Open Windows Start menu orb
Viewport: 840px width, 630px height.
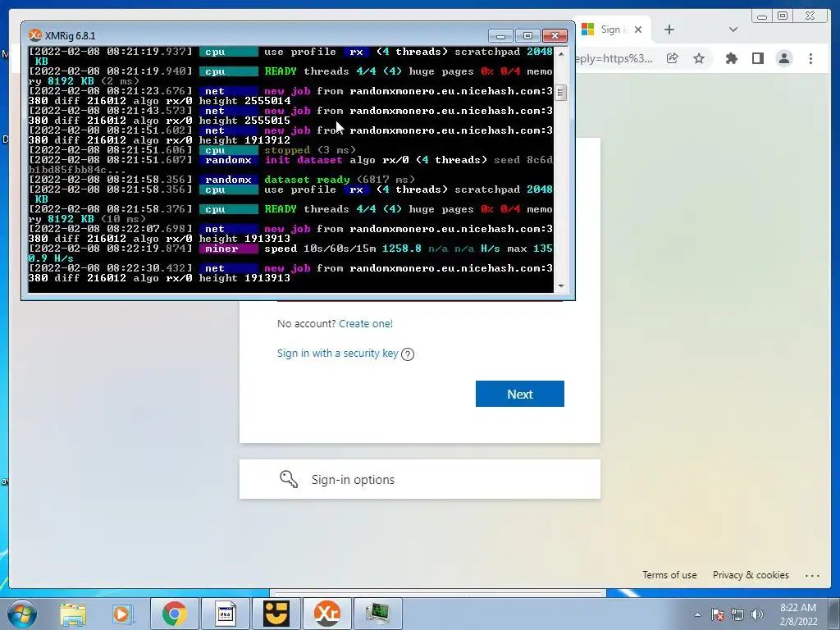22,614
